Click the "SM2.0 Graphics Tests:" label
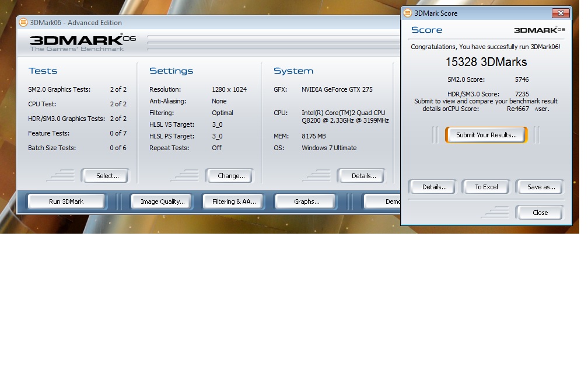 (x=60, y=89)
